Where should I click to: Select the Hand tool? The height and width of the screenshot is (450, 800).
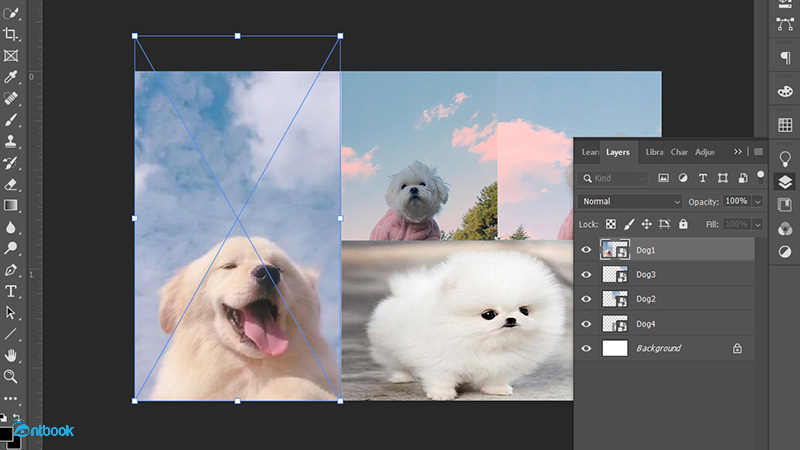10,355
